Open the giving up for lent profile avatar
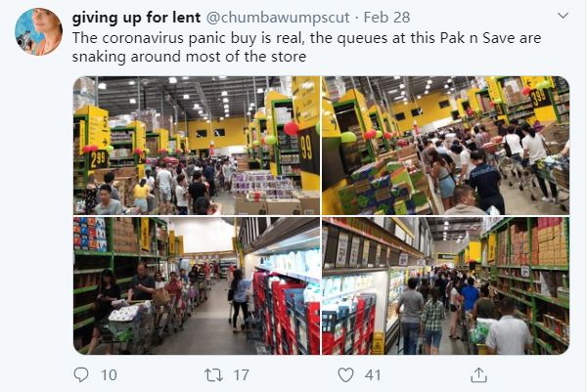 38,32
